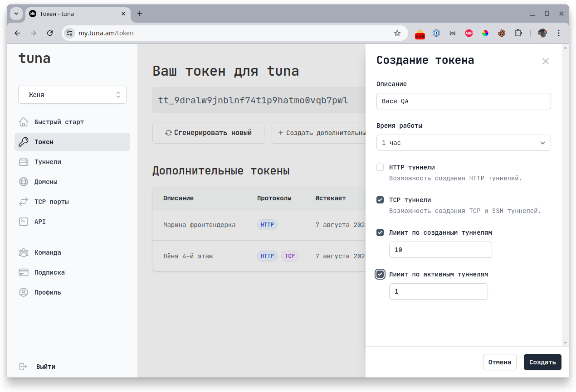576x392 pixels.
Task: Click the AdBlock Plus extension icon
Action: [x=469, y=33]
